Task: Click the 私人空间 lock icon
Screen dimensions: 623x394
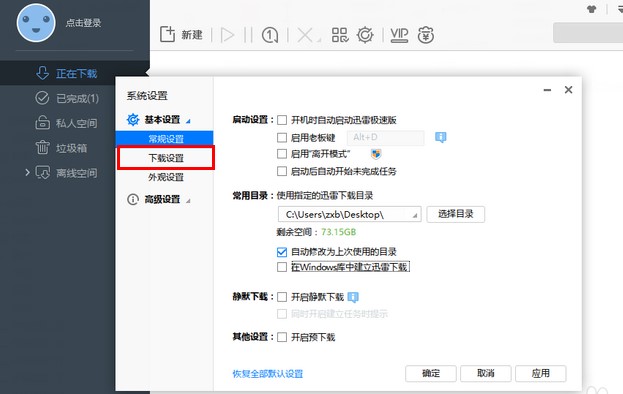Action: click(x=42, y=122)
